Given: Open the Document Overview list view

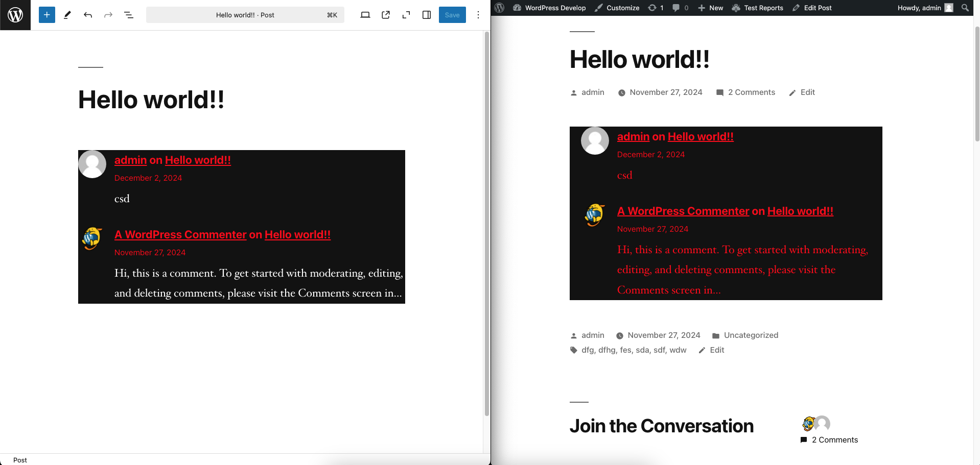Looking at the screenshot, I should [129, 15].
